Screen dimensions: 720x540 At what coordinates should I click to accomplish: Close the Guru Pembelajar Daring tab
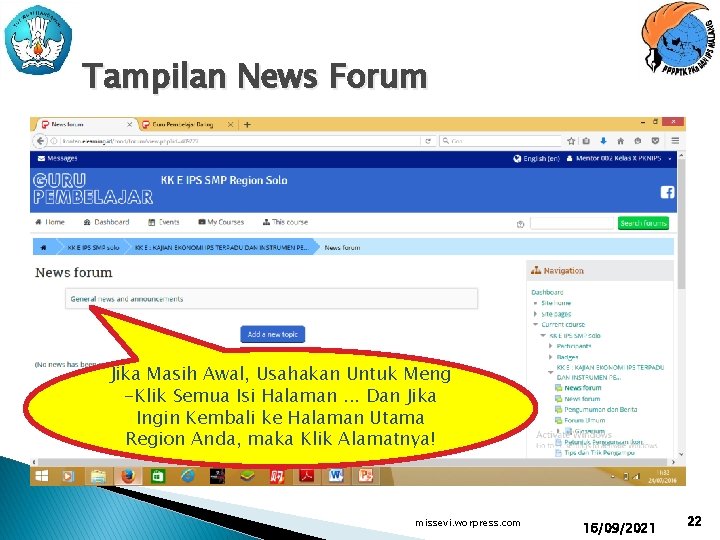tap(231, 124)
